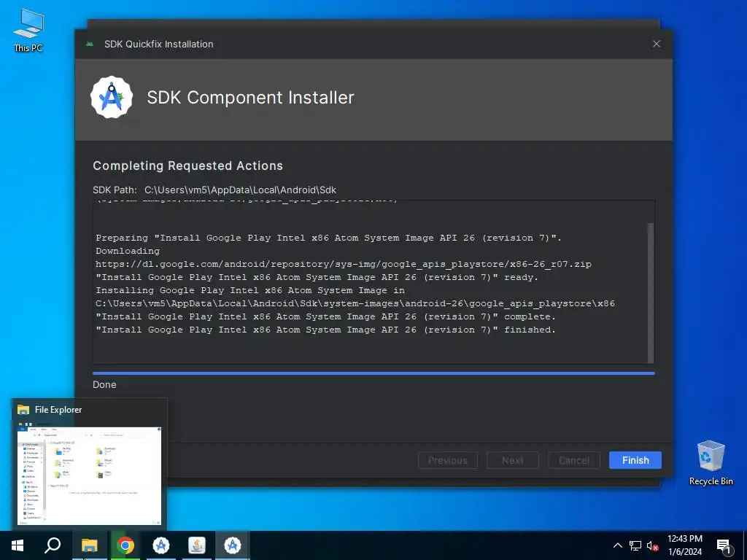
Task: Click the installer log vertical scrollbar
Action: [650, 292]
